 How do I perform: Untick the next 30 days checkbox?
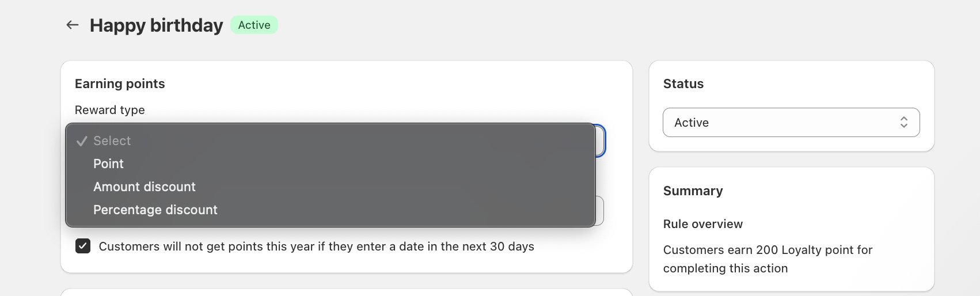click(83, 246)
